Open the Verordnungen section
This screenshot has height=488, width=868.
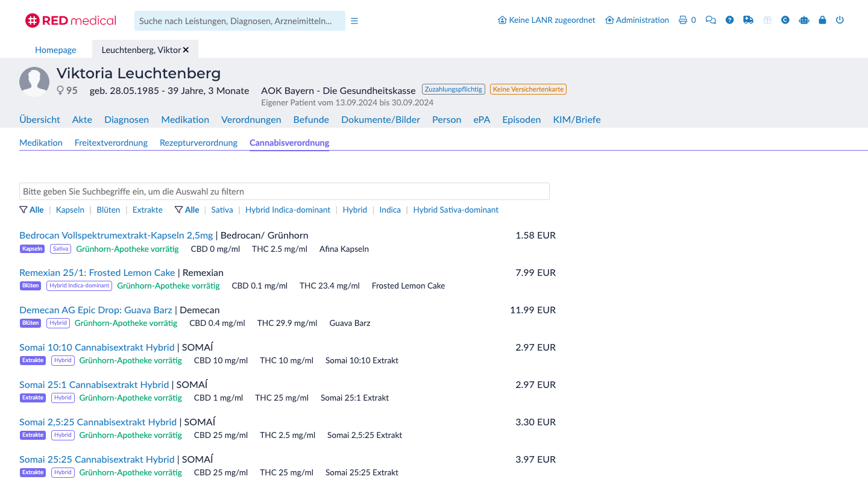tap(251, 119)
